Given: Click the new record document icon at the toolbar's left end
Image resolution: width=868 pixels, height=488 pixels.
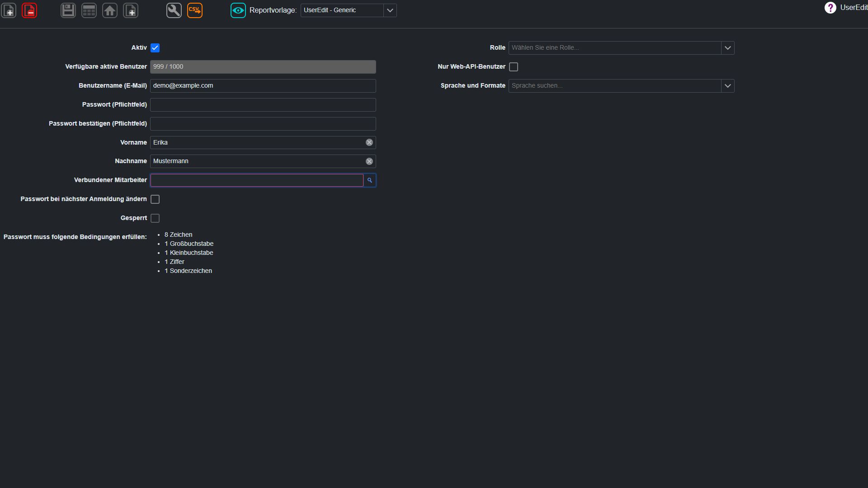Looking at the screenshot, I should (9, 10).
